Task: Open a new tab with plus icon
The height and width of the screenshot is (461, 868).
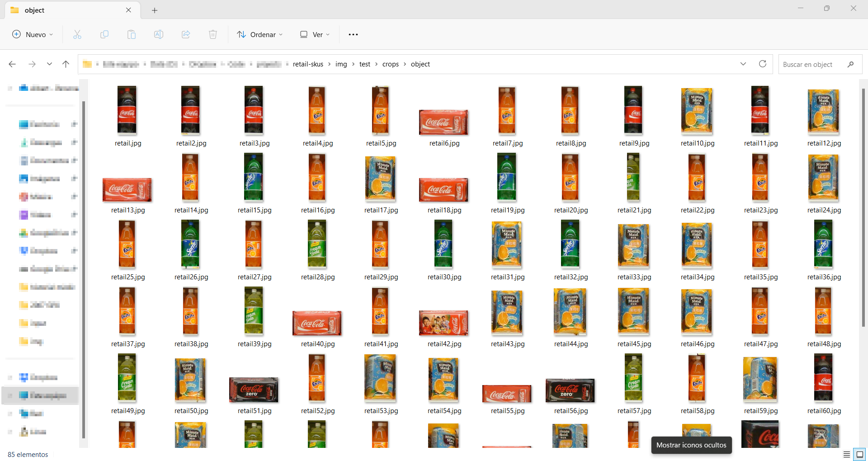Action: click(155, 10)
